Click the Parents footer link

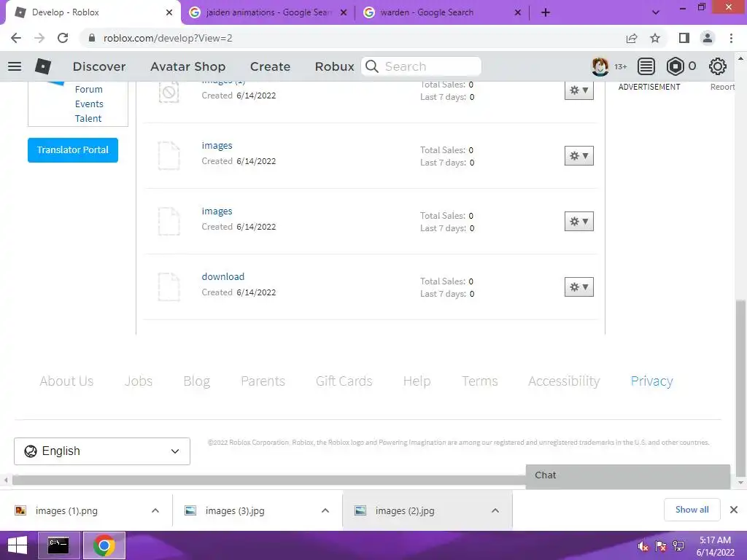tap(263, 381)
